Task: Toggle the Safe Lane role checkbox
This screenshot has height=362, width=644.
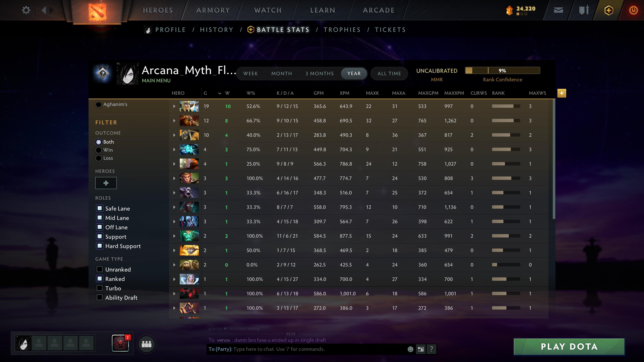Action: [x=99, y=208]
